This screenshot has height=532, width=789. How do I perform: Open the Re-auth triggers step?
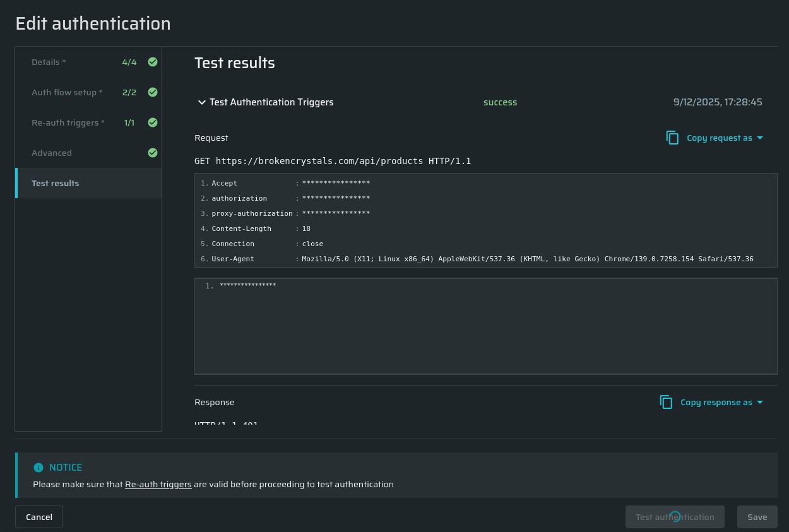pos(88,122)
